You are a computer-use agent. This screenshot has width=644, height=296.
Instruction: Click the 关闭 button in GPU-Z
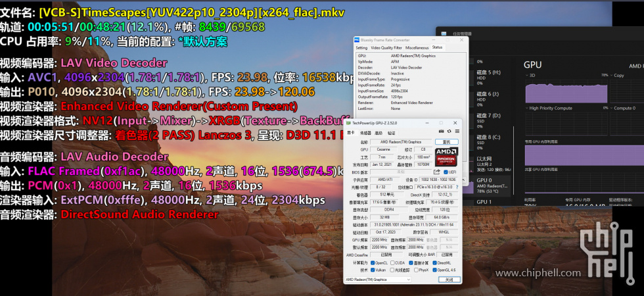pyautogui.click(x=449, y=280)
